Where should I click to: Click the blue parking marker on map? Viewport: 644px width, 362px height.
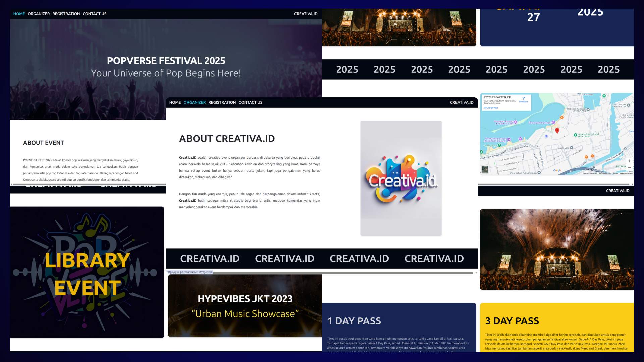point(546,136)
